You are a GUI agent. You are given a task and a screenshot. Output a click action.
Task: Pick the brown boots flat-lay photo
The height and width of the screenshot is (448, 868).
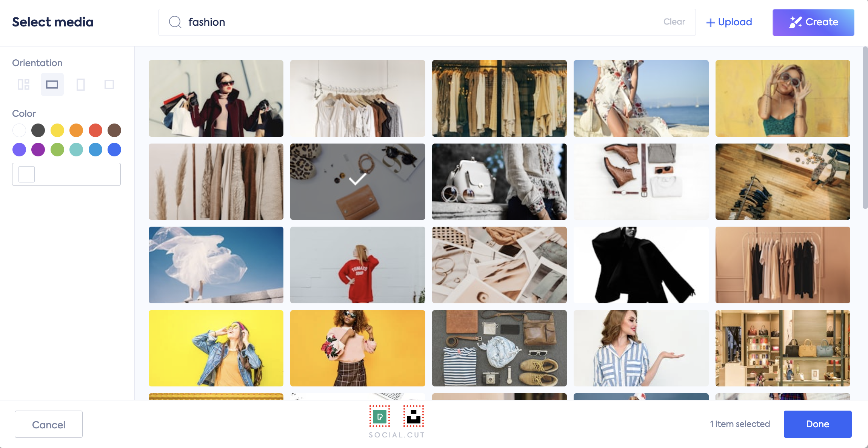[x=641, y=182]
